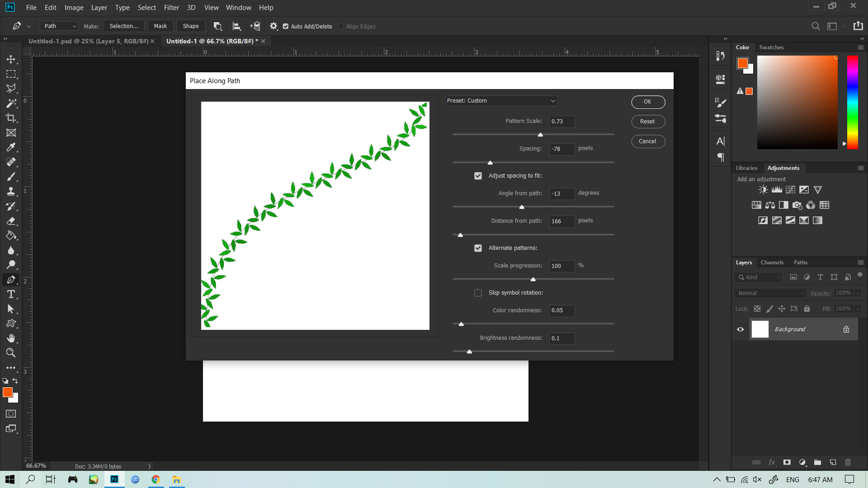Image resolution: width=868 pixels, height=488 pixels.
Task: Hide the Background layer
Action: tap(740, 329)
